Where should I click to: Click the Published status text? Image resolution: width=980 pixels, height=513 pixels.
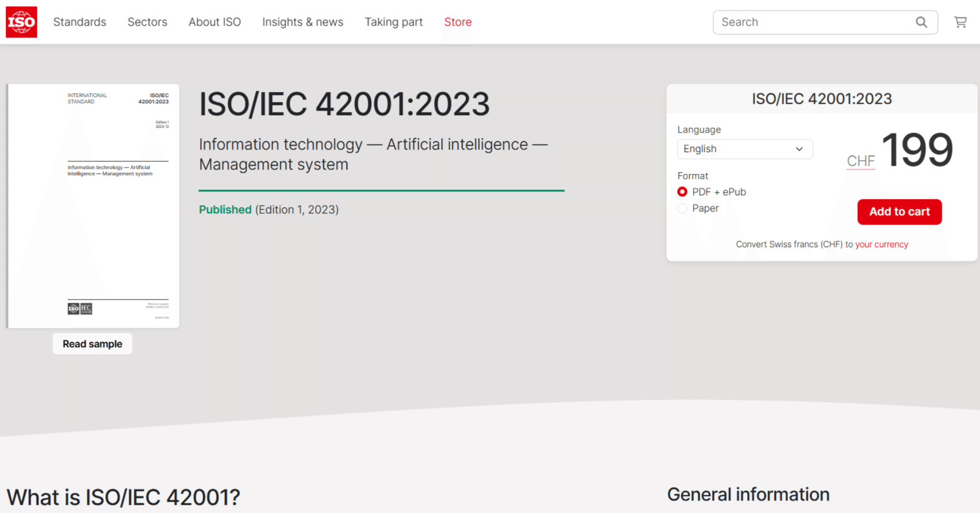click(225, 210)
